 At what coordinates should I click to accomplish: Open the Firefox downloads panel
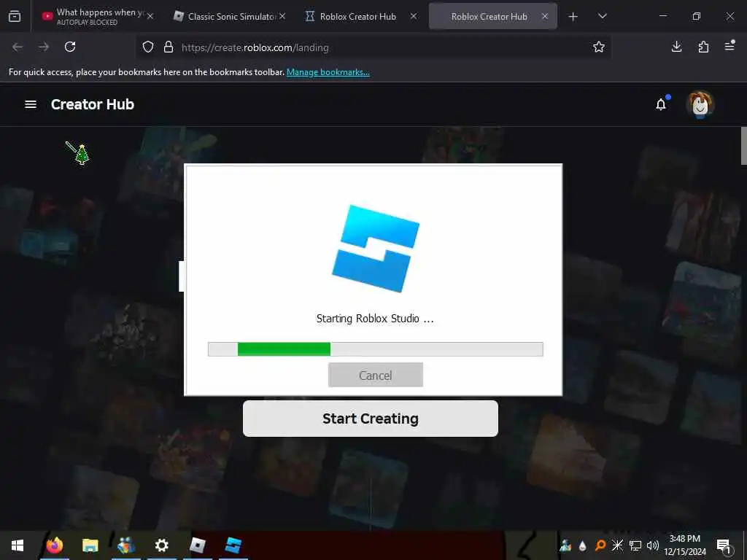[x=676, y=47]
